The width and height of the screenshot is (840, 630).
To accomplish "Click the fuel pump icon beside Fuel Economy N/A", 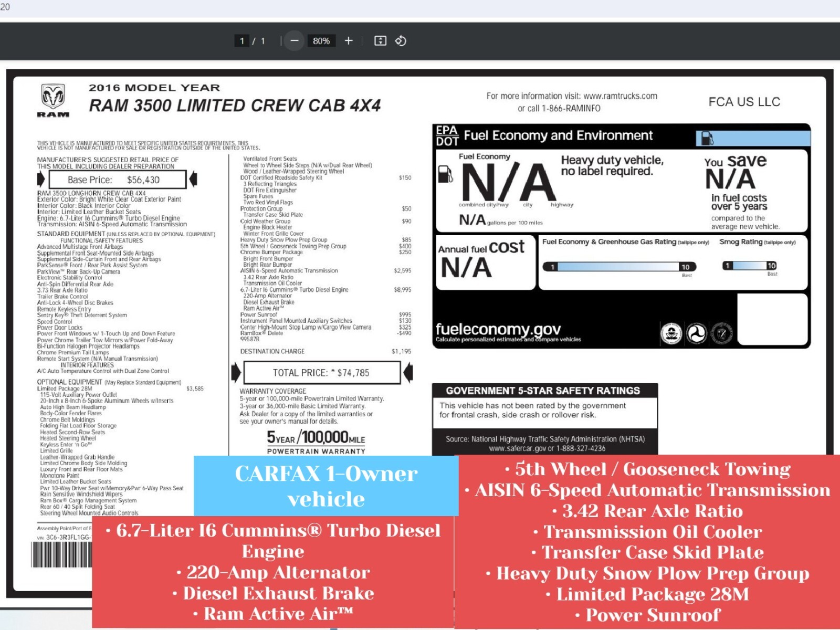I will [x=445, y=174].
